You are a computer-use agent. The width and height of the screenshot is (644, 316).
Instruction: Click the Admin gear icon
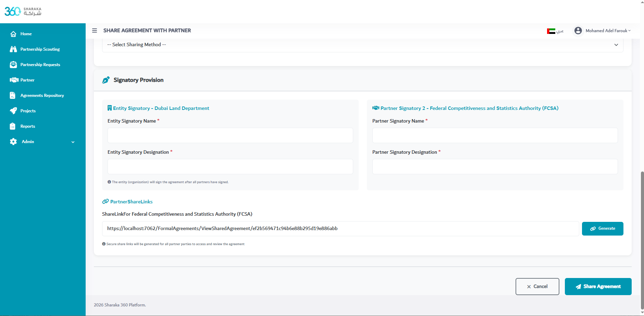[x=13, y=142]
